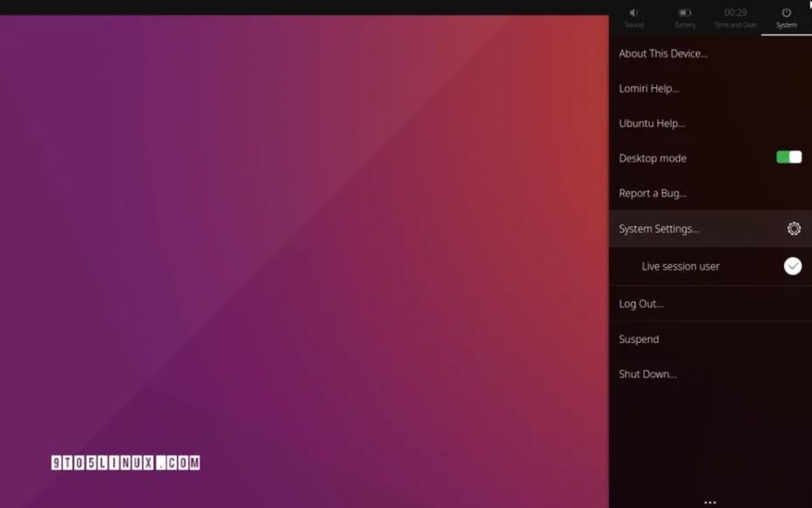The width and height of the screenshot is (812, 508).
Task: Open the ellipsis menu at the bottom
Action: (x=710, y=500)
